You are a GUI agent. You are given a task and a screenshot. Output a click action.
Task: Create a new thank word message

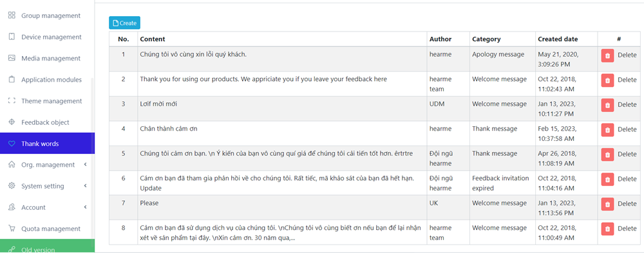coord(124,23)
